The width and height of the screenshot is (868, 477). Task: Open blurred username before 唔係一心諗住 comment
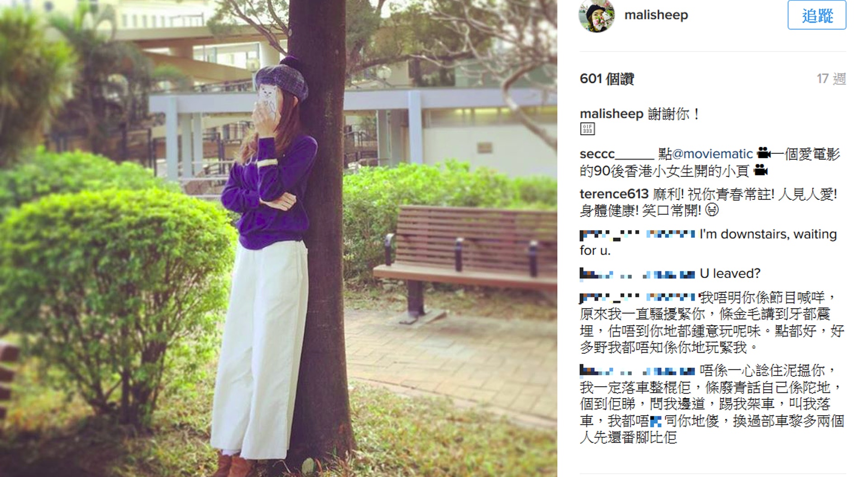point(637,371)
